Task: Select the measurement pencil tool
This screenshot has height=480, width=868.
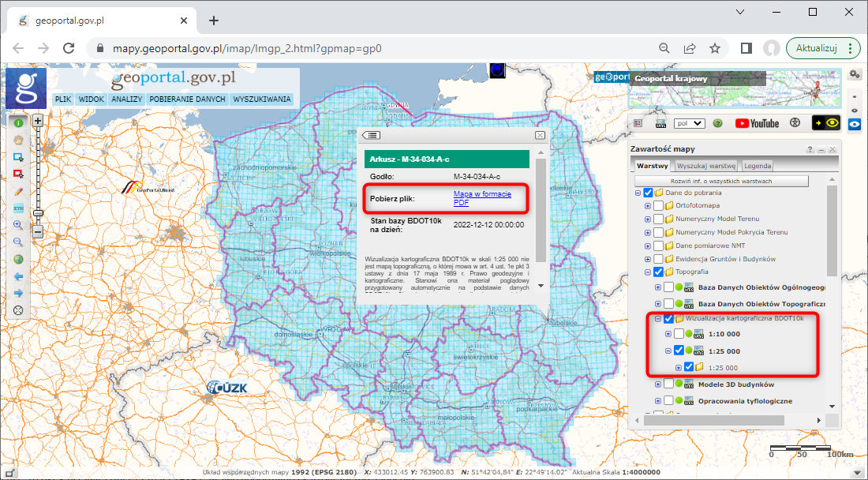Action: 18,189
